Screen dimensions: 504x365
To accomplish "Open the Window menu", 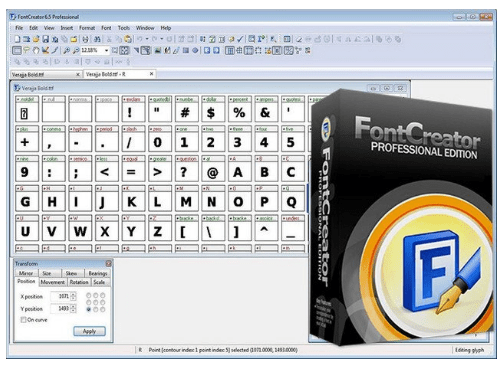I will point(145,28).
